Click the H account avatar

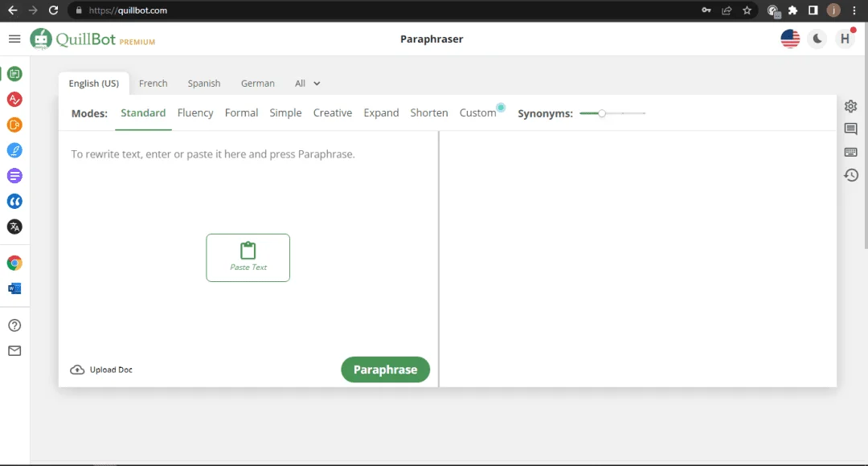(845, 39)
